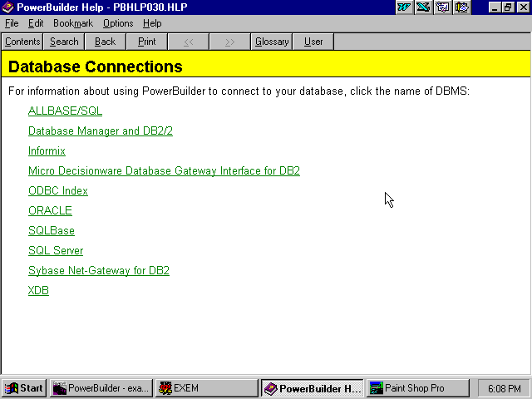This screenshot has width=532, height=399.
Task: Switch to EXEM in taskbar
Action: [x=207, y=388]
